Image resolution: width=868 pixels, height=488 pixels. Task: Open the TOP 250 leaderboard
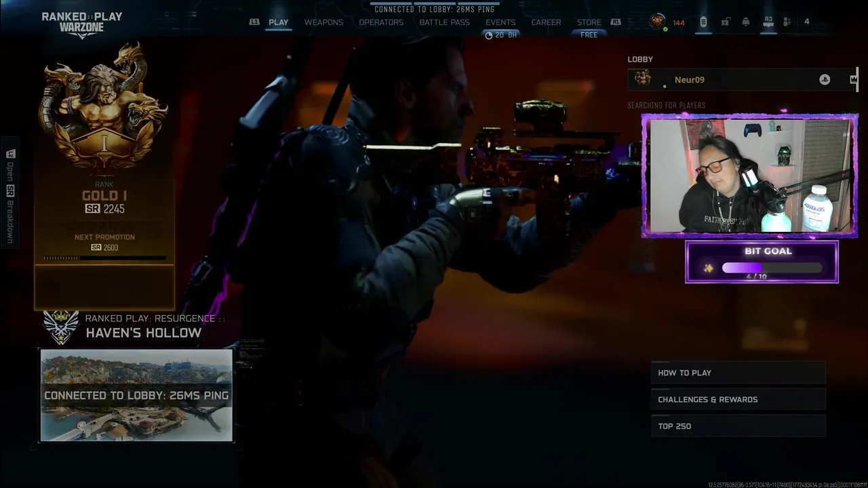point(738,426)
